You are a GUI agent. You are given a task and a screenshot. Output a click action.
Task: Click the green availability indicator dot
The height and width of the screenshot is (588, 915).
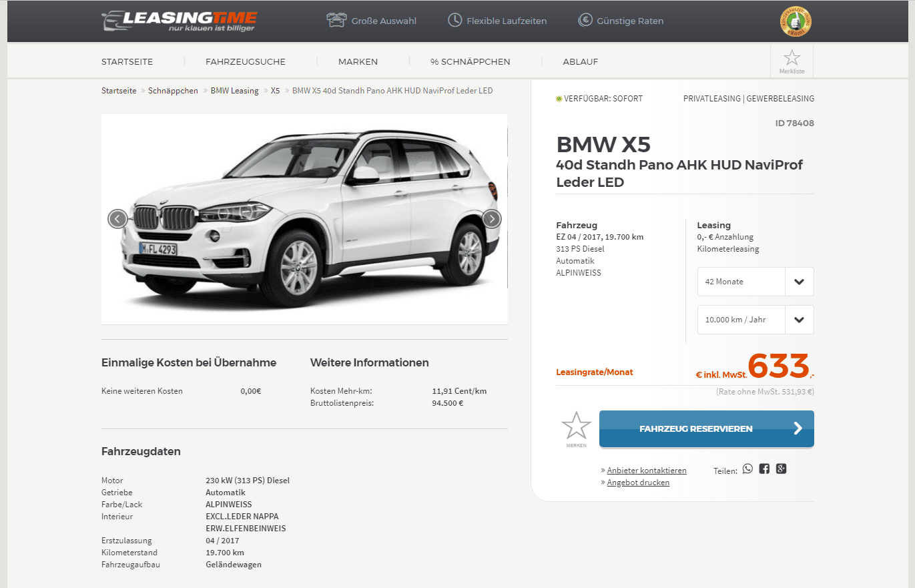(559, 99)
